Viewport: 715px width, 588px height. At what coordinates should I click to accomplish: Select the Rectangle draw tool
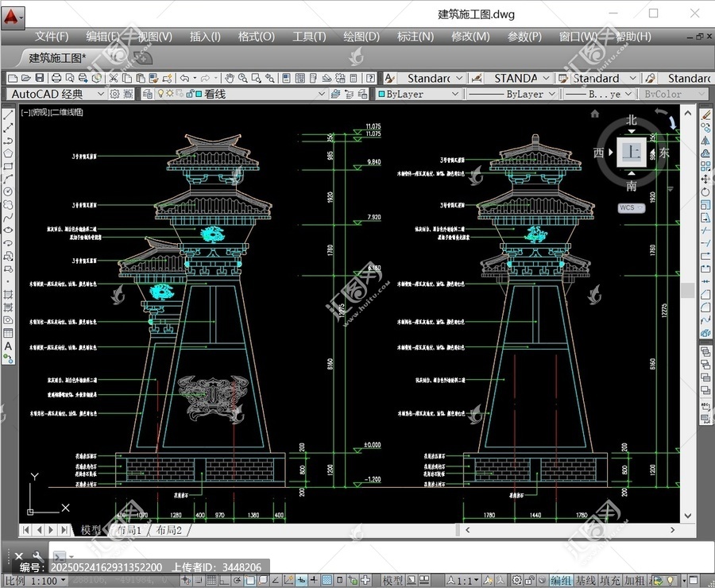click(8, 166)
